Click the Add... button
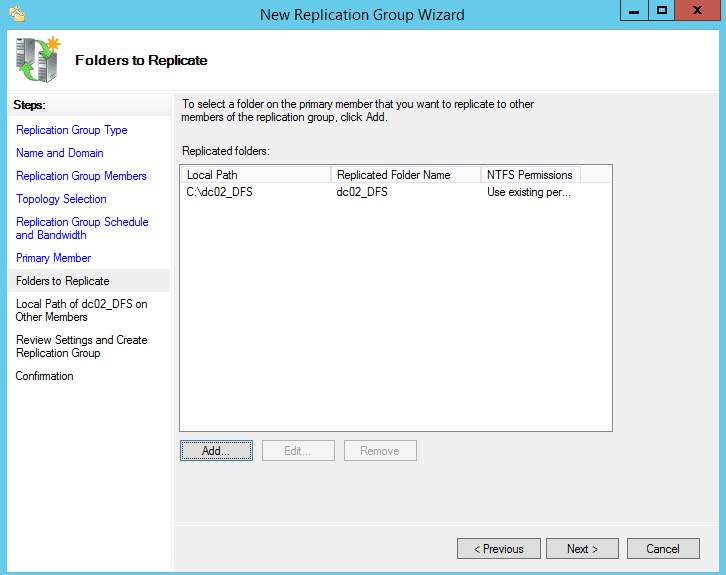This screenshot has width=726, height=575. 216,450
